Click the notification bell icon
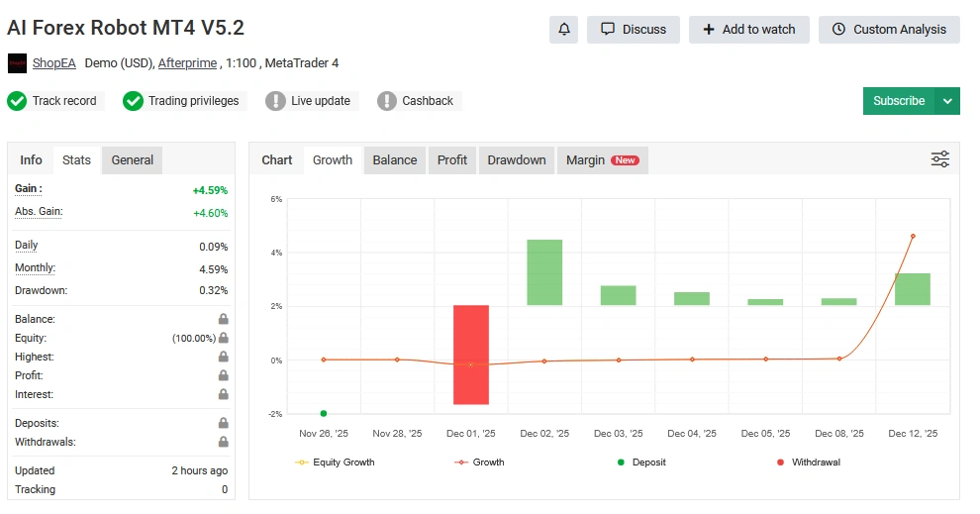This screenshot has width=980, height=514. pos(564,30)
